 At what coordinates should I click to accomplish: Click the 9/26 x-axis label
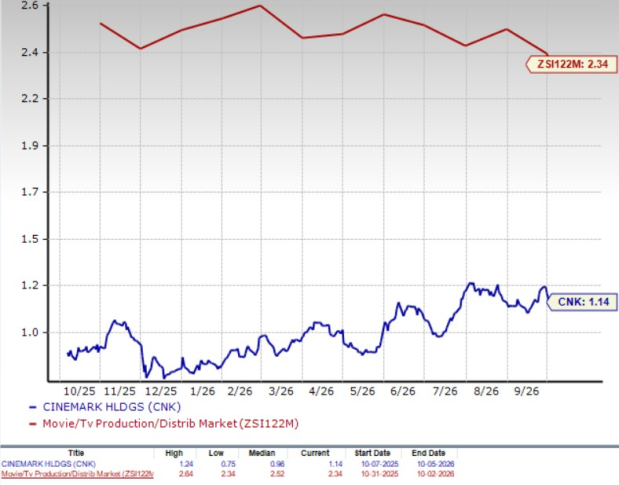pyautogui.click(x=526, y=391)
